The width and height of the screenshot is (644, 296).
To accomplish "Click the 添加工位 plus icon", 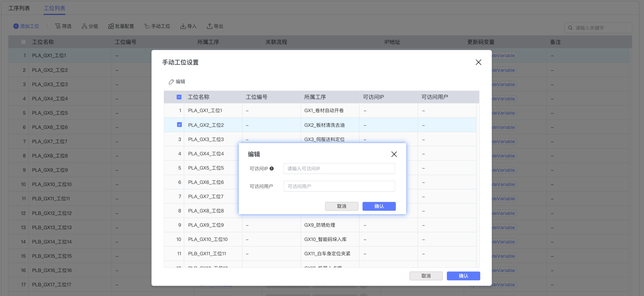I will click(x=16, y=26).
